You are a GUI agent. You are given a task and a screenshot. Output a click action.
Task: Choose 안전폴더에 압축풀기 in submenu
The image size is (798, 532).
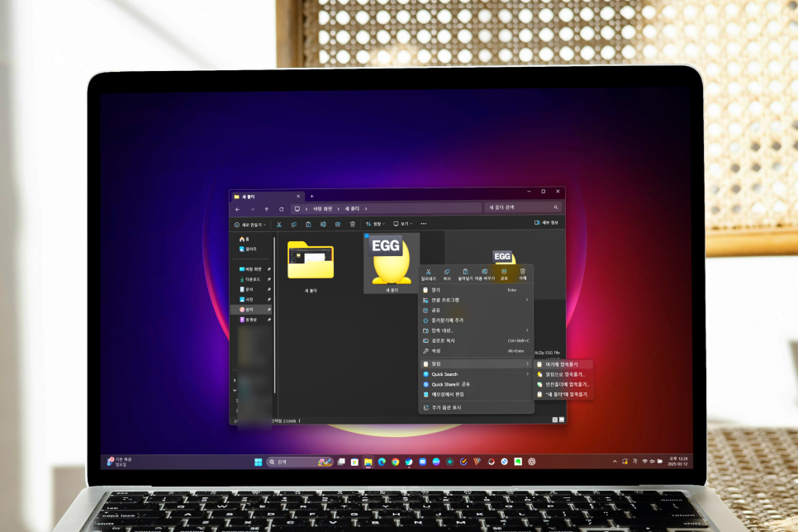pyautogui.click(x=563, y=384)
